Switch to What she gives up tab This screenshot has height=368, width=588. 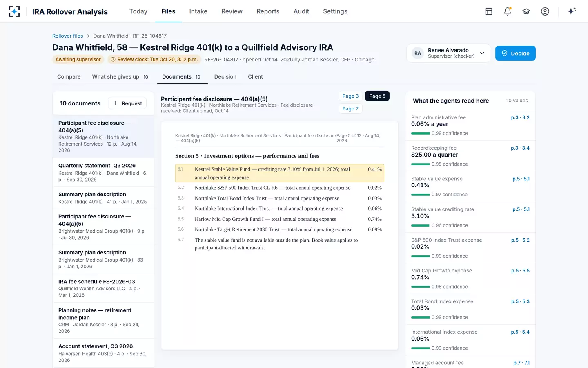[x=120, y=77]
